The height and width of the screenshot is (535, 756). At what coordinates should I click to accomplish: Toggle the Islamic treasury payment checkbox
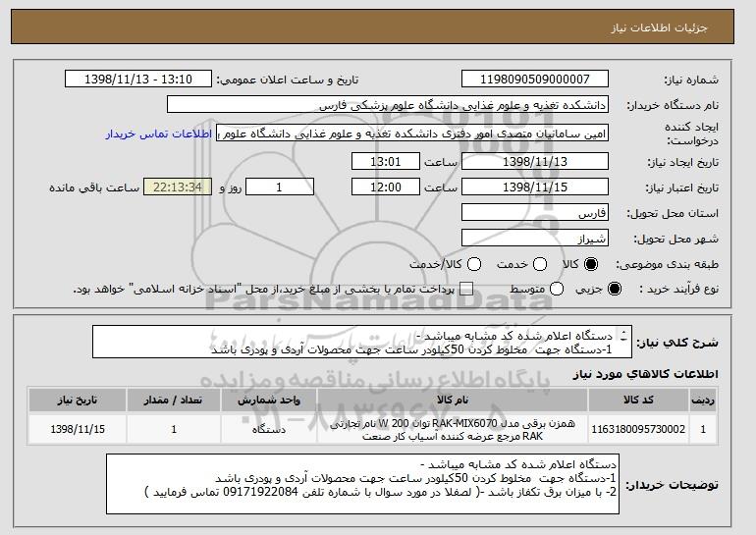[x=466, y=289]
